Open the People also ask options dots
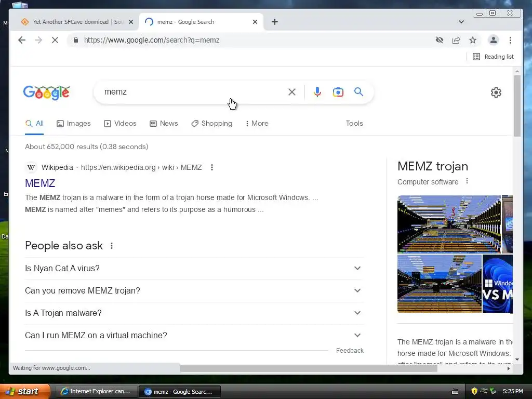 click(x=112, y=246)
